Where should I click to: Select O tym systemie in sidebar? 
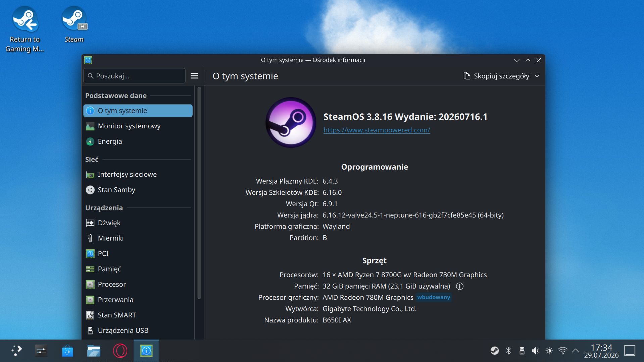(138, 111)
